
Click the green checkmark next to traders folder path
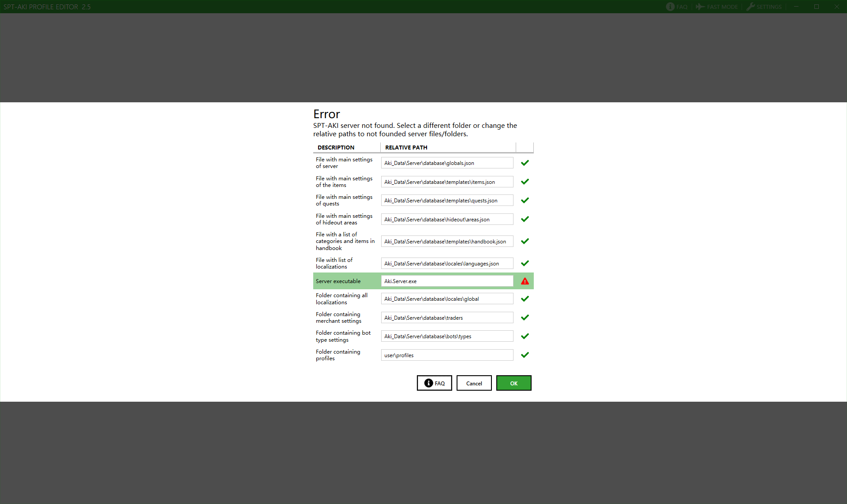[525, 317]
